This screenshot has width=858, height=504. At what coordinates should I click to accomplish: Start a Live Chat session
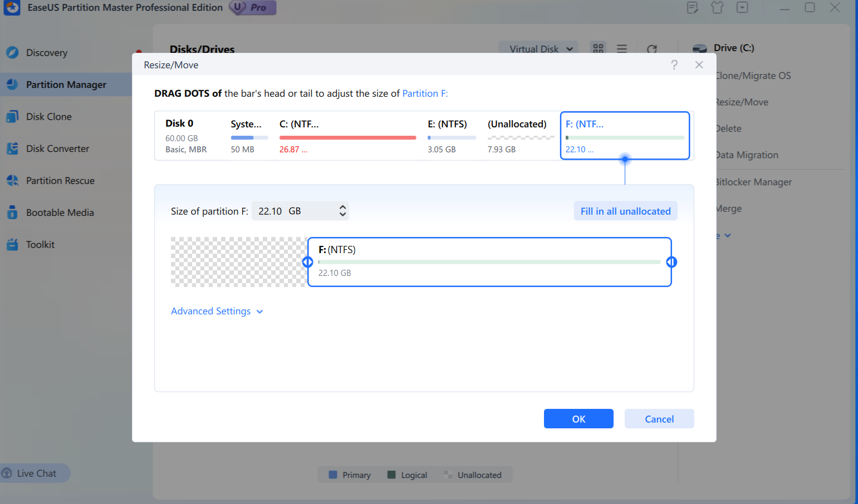[35, 473]
